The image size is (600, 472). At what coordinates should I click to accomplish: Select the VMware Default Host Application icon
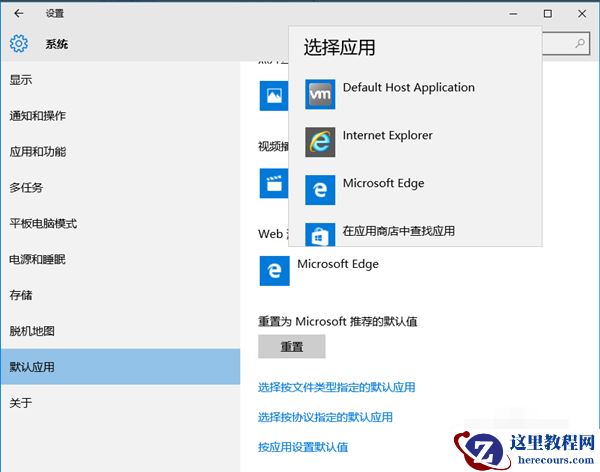(x=320, y=94)
